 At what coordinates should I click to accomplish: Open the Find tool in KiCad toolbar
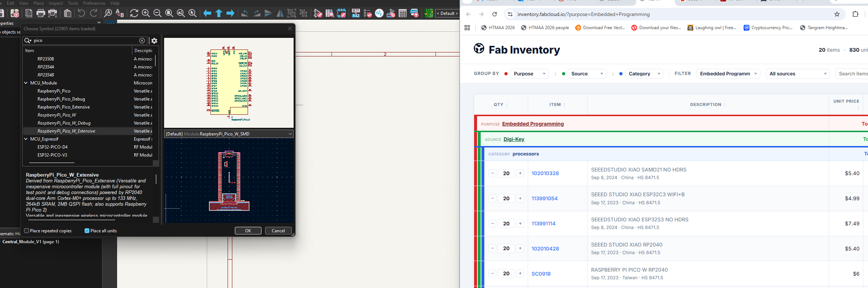tap(108, 13)
